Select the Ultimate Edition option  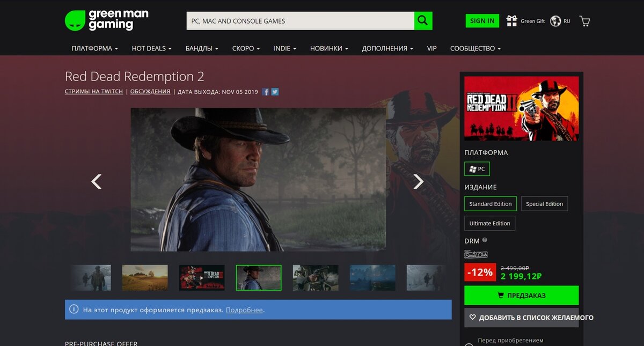click(489, 223)
